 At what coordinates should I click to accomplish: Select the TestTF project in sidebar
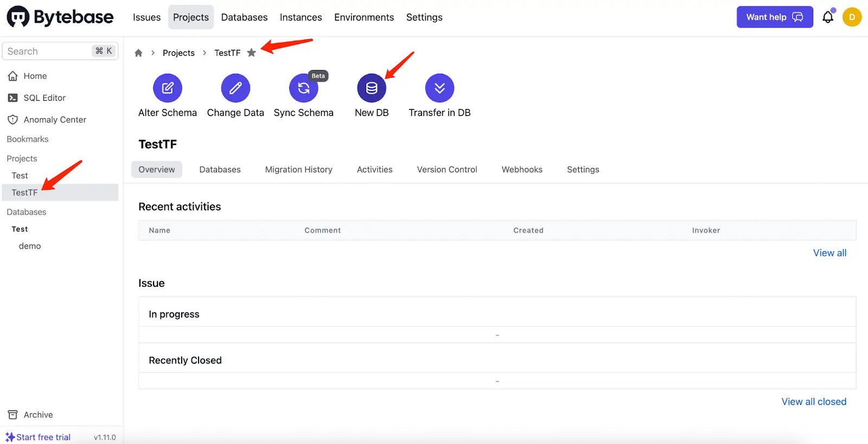[60, 192]
